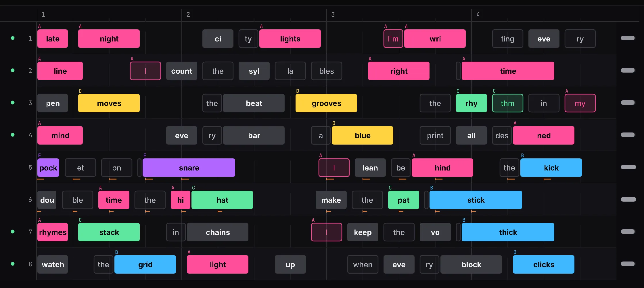The image size is (644, 288).
Task: Select the blue 'stick' block
Action: click(476, 200)
